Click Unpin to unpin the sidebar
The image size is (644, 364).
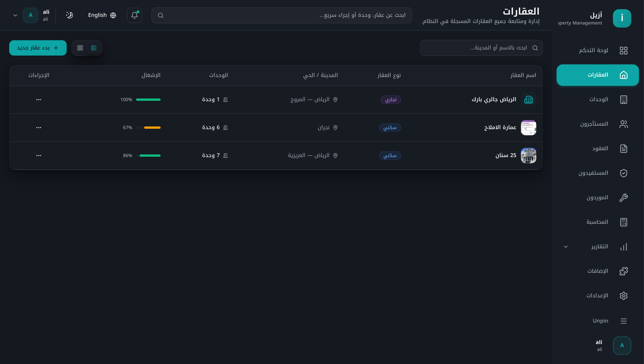pyautogui.click(x=597, y=321)
